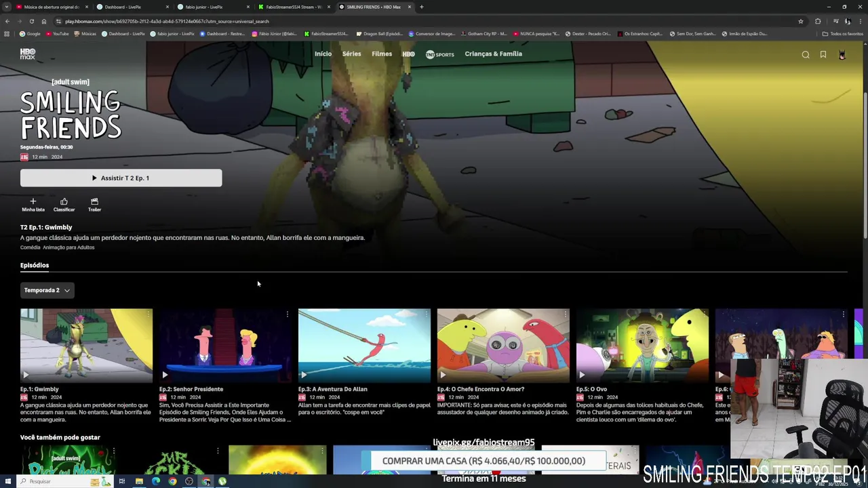Open Animação para Adultos genre link

coord(68,247)
